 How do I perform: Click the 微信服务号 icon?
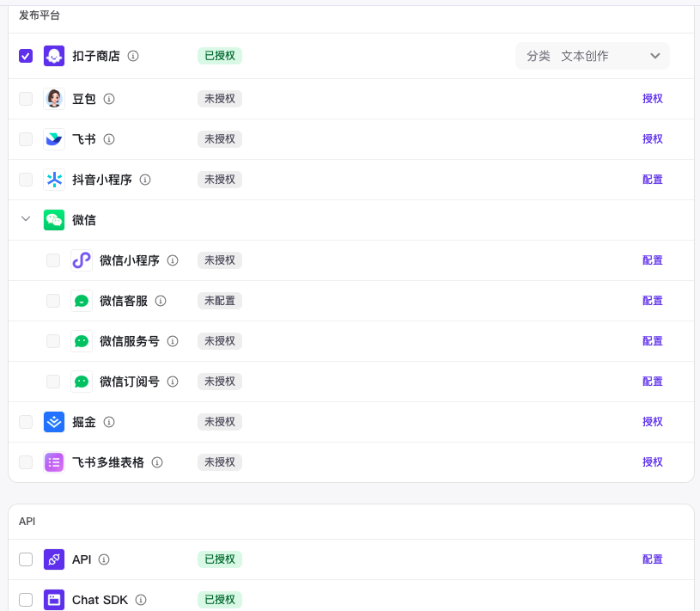(x=82, y=341)
